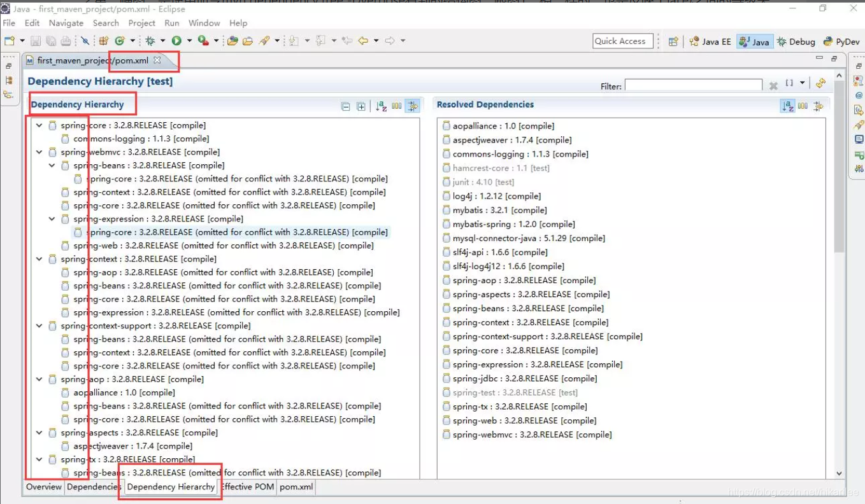The width and height of the screenshot is (865, 504).
Task: Go back with yellow left arrow
Action: click(x=362, y=41)
